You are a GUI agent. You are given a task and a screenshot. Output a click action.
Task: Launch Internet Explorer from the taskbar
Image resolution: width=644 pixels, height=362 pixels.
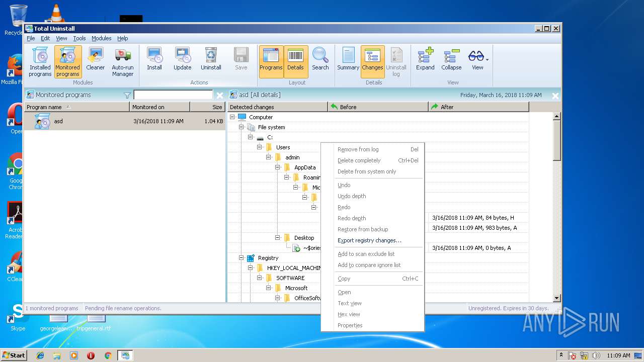[x=40, y=355]
